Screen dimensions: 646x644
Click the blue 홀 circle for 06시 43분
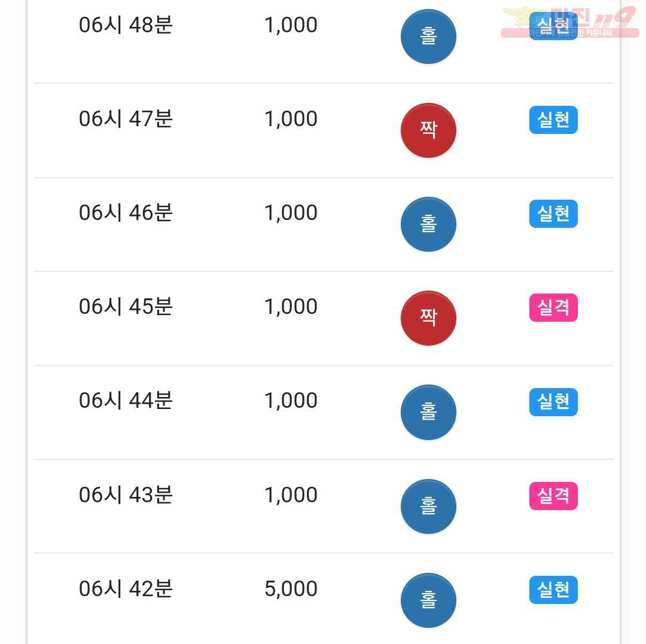point(428,506)
